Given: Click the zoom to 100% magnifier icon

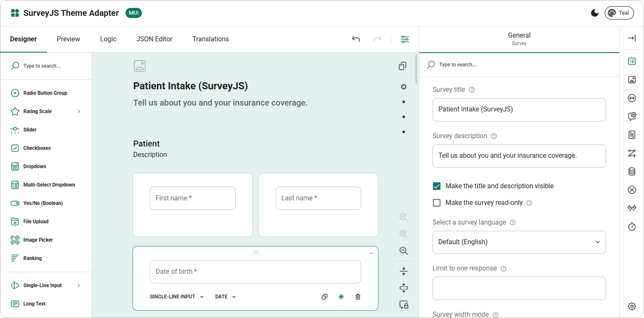Looking at the screenshot, I should 403,234.
